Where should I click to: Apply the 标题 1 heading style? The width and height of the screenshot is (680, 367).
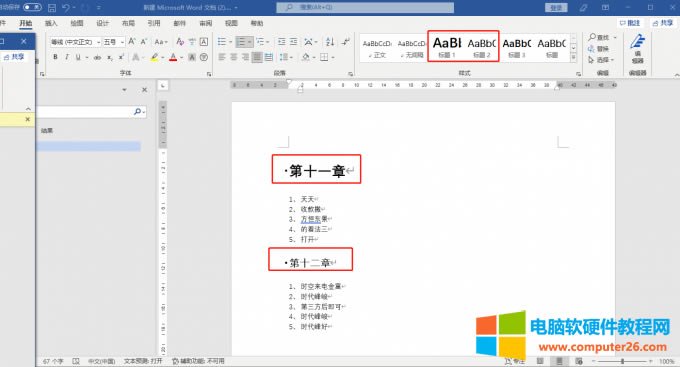coord(446,46)
